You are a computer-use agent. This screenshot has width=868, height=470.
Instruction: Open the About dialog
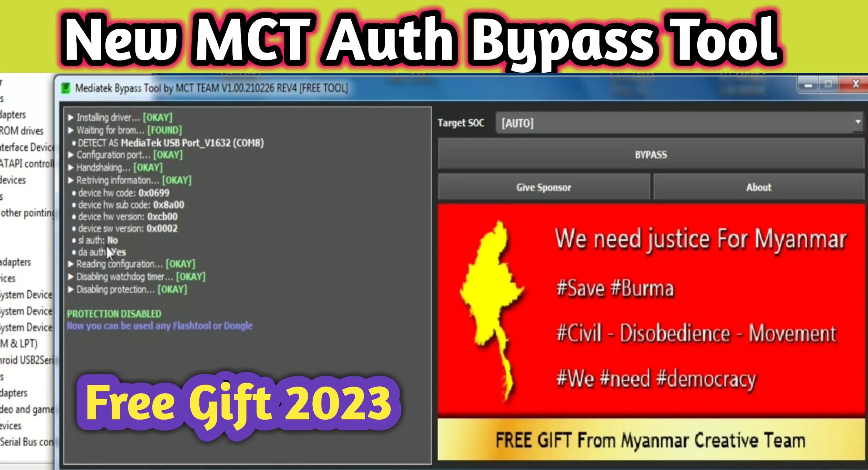[758, 186]
